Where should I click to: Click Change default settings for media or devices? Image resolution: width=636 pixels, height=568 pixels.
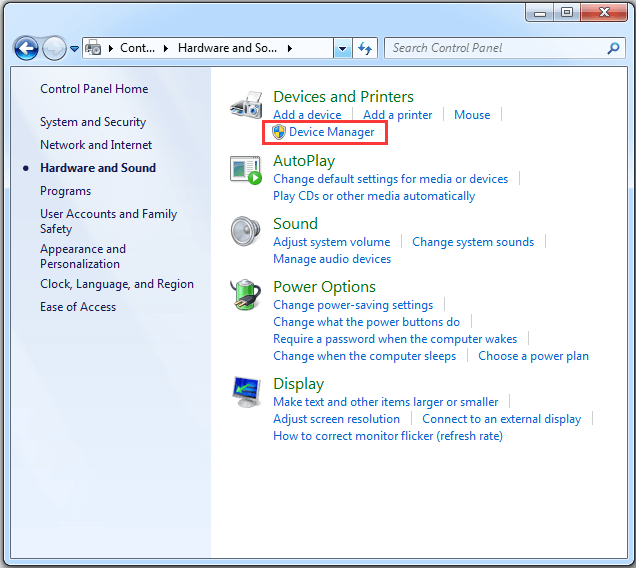(x=391, y=179)
